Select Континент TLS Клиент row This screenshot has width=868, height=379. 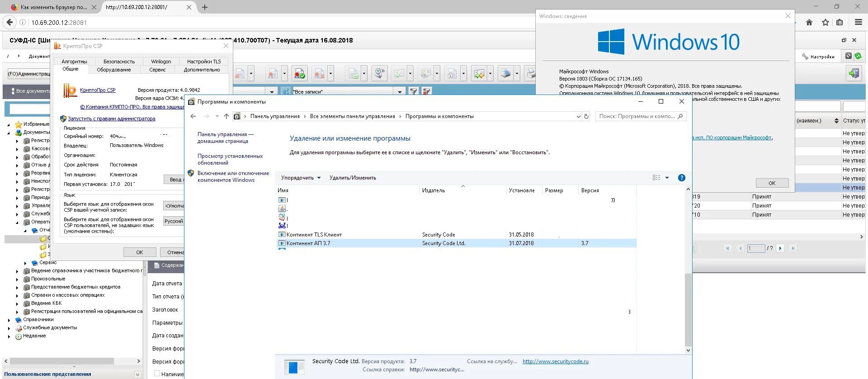(x=456, y=235)
